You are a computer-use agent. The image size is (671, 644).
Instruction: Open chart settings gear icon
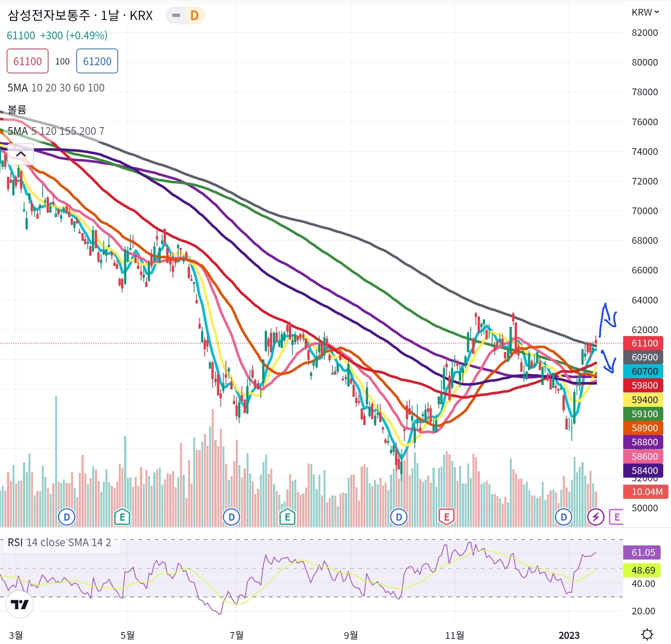click(x=647, y=634)
